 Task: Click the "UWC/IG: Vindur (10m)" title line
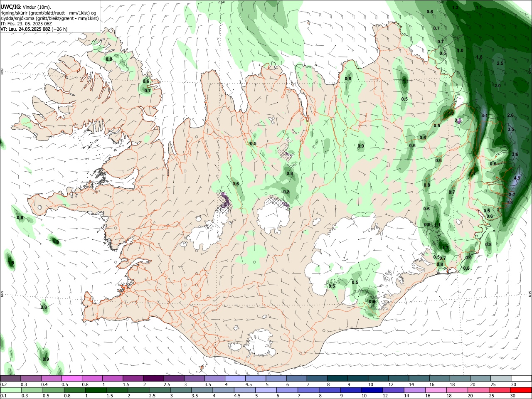coord(25,7)
